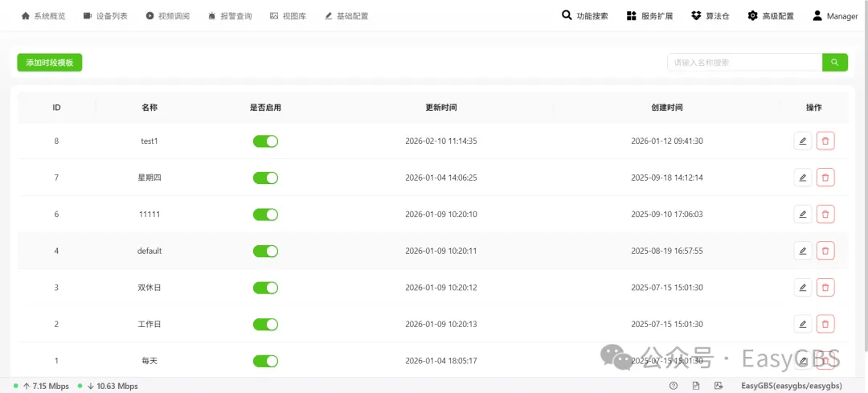Viewport: 868px width, 393px height.
Task: Toggle off the 11111 template switch
Action: click(x=266, y=215)
